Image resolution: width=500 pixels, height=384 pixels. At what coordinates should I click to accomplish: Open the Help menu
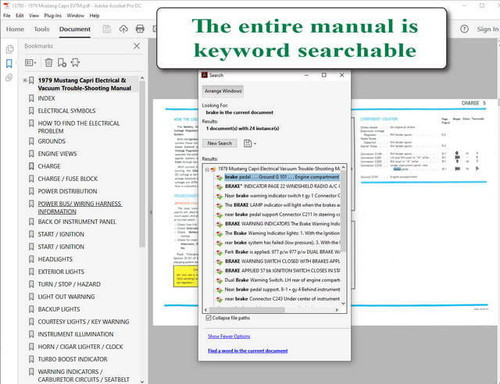(94, 15)
